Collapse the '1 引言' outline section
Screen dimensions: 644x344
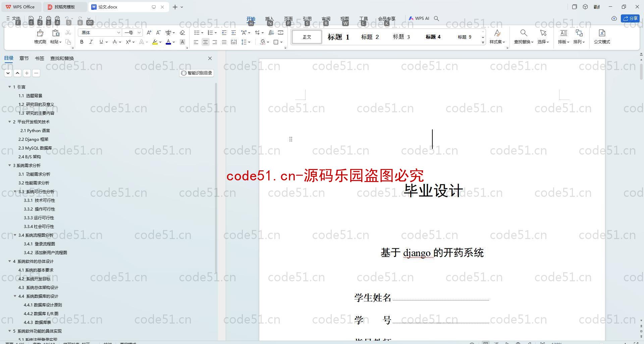[x=9, y=87]
